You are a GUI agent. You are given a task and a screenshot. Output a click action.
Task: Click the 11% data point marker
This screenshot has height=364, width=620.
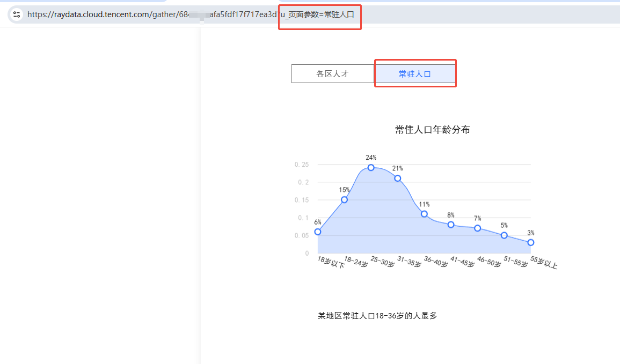[424, 214]
